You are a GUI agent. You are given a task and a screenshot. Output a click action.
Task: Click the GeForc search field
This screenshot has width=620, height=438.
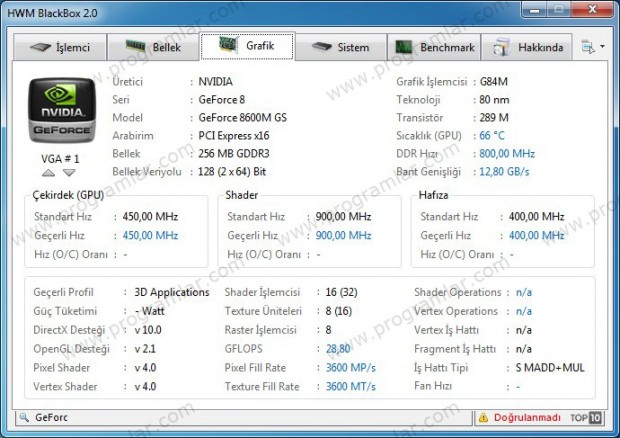click(x=244, y=417)
